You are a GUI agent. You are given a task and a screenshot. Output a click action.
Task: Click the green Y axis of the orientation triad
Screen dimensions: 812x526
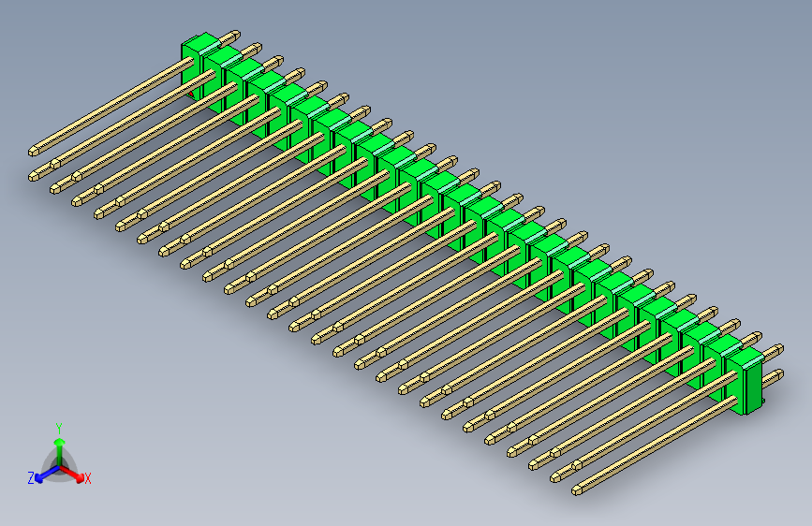pyautogui.click(x=60, y=451)
